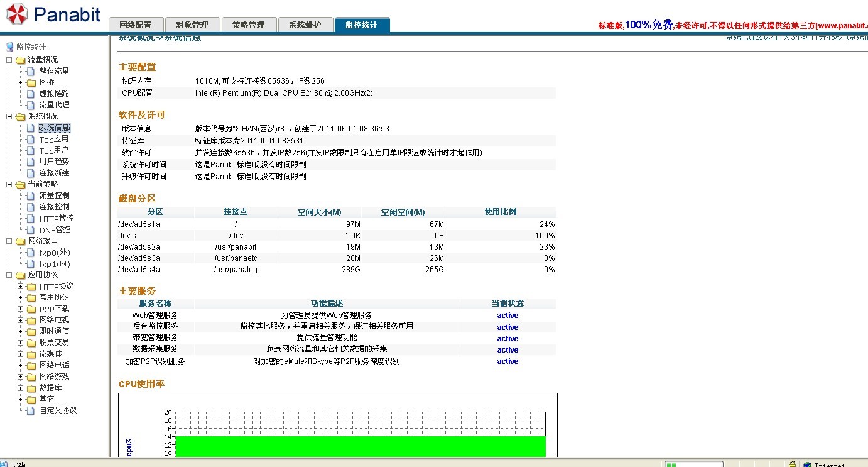Click the 265G free space value

[433, 270]
